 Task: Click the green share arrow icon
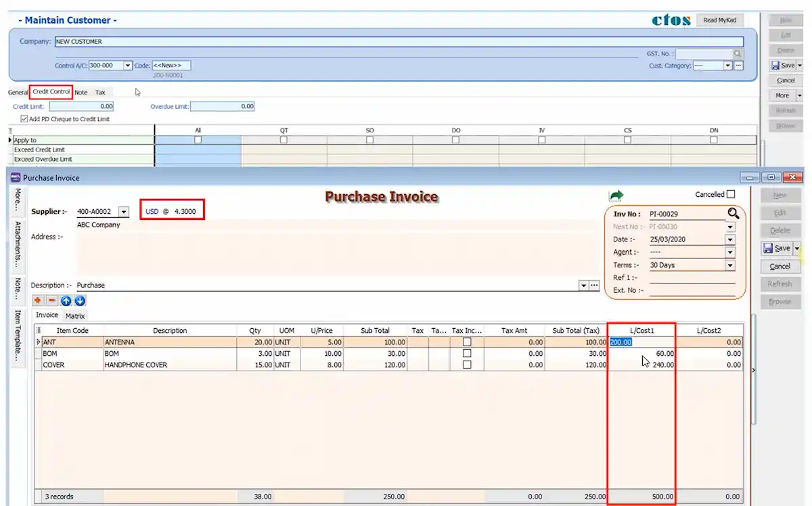[616, 195]
